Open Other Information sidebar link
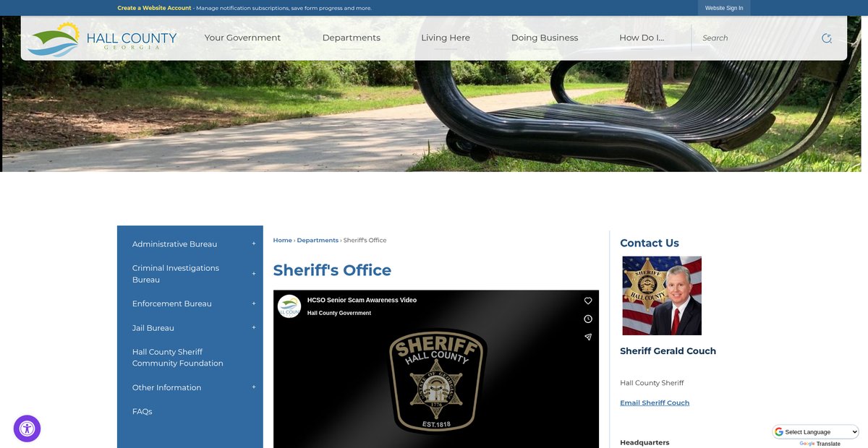Image resolution: width=868 pixels, height=448 pixels. pos(167,388)
